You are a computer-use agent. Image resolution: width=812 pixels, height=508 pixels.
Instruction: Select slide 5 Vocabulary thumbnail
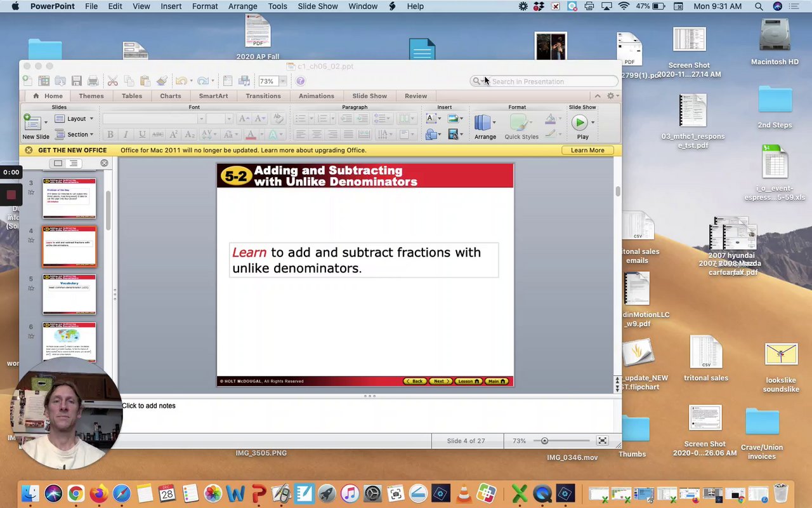click(69, 295)
